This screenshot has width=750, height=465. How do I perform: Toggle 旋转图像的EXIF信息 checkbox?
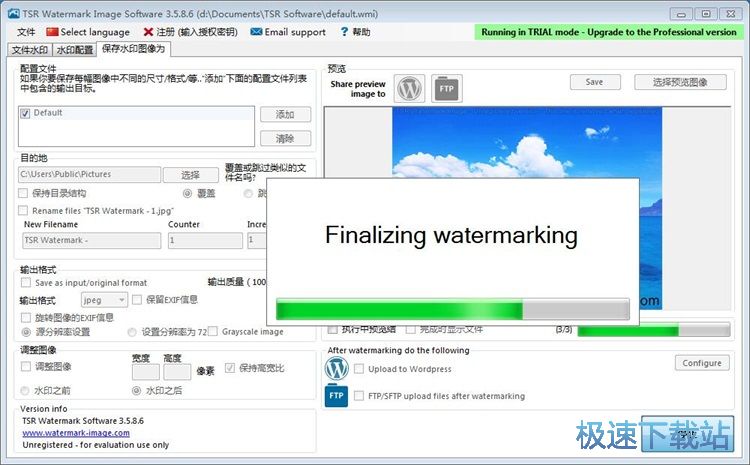tap(26, 318)
